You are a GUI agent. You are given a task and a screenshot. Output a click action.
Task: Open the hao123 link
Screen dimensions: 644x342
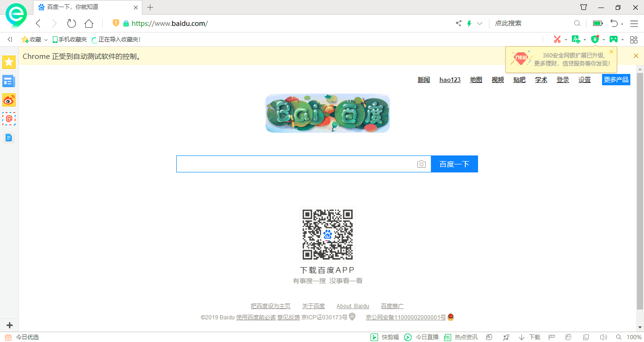(x=450, y=80)
